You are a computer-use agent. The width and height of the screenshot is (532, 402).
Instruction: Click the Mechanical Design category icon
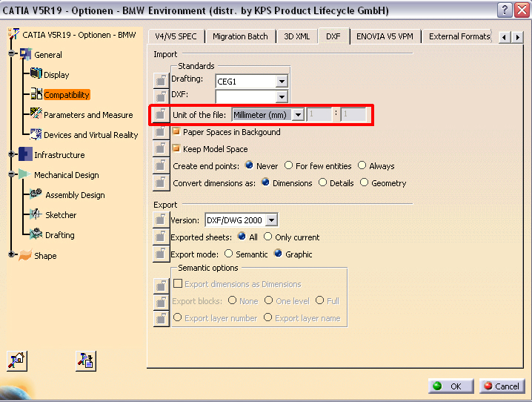(25, 174)
